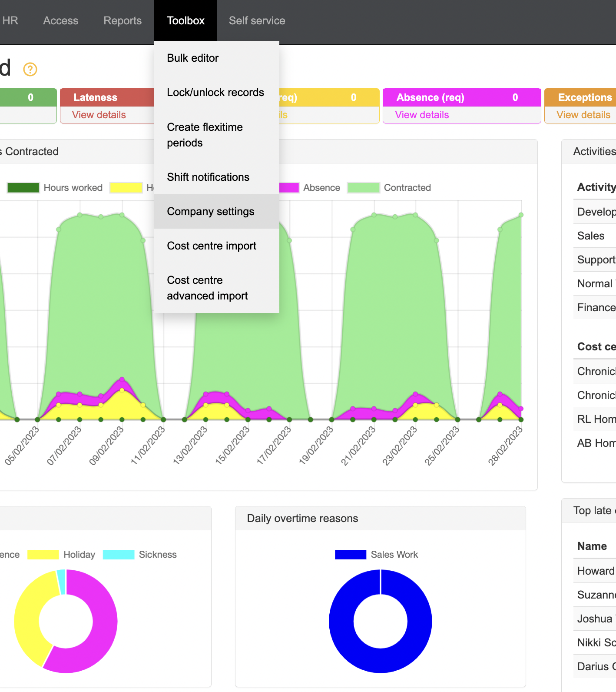Toggle the Contracted legend swatch
The width and height of the screenshot is (616, 692).
point(364,188)
